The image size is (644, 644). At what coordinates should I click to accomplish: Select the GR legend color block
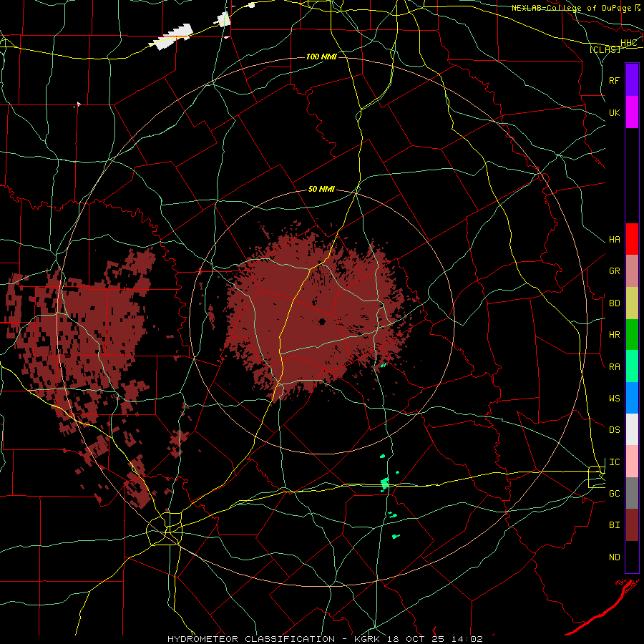coord(632,270)
